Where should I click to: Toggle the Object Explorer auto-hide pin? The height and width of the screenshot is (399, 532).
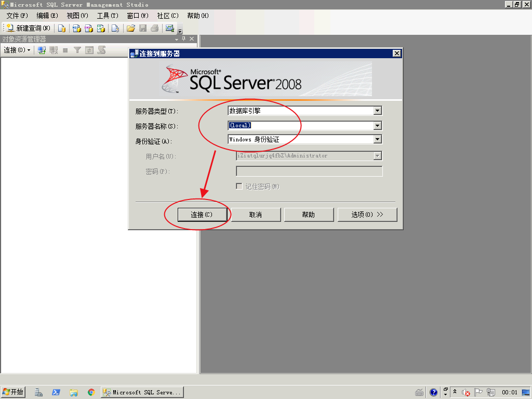[184, 39]
